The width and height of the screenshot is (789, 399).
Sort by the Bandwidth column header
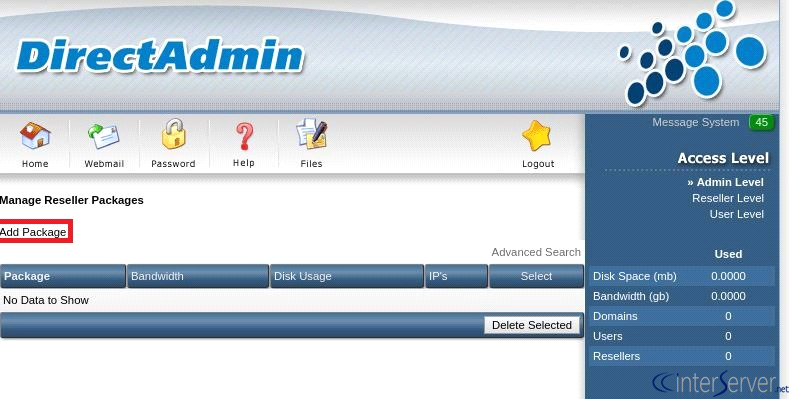[198, 276]
